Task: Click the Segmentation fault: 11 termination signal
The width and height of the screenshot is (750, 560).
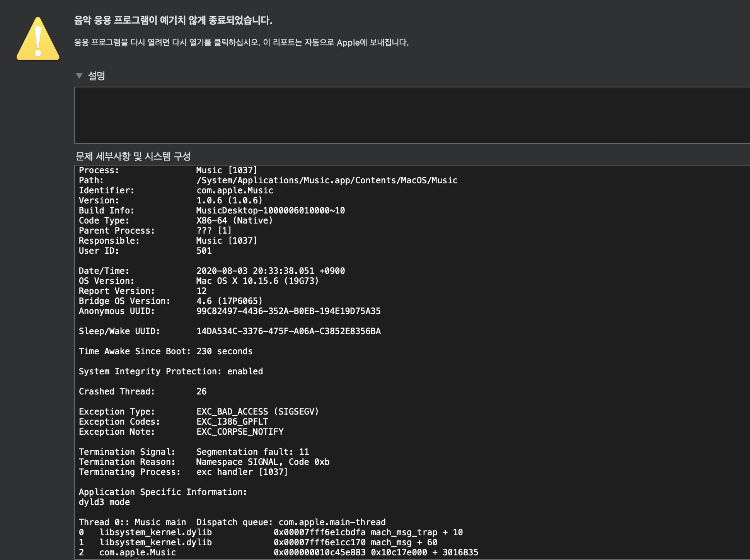Action: pyautogui.click(x=252, y=452)
